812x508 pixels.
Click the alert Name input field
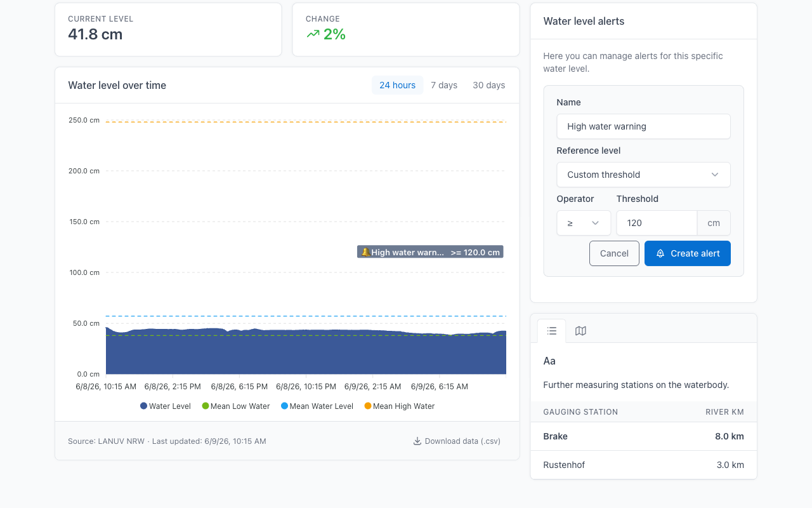coord(643,126)
